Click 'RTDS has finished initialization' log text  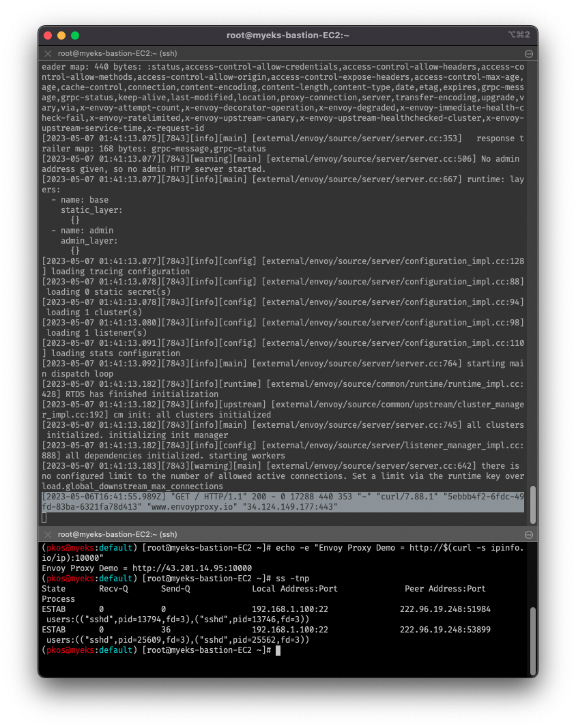(142, 394)
